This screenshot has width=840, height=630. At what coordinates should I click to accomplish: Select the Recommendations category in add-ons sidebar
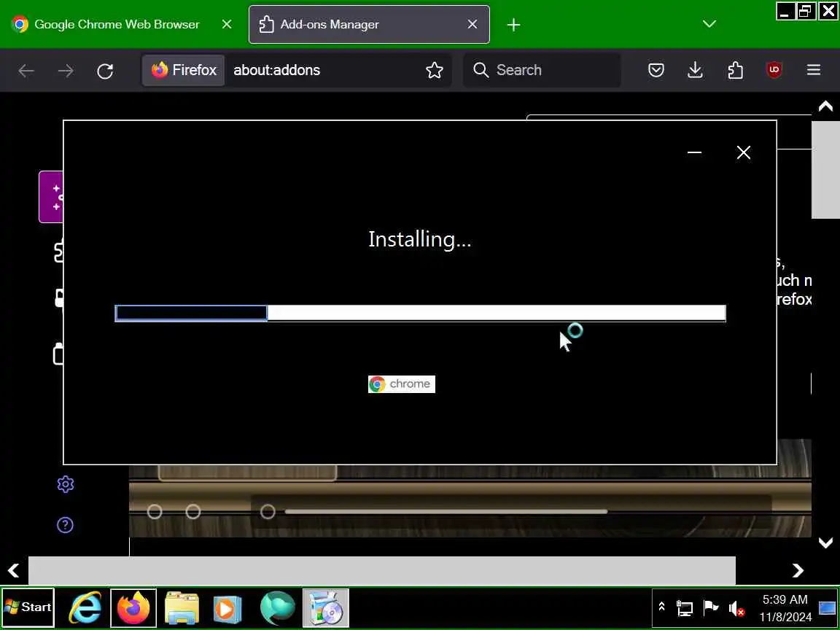click(51, 197)
